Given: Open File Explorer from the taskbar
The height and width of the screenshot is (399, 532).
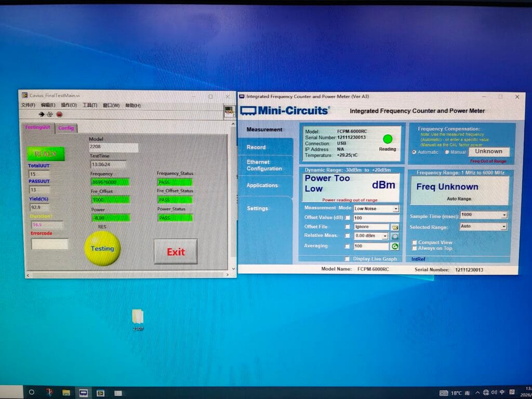Looking at the screenshot, I should click(x=66, y=393).
